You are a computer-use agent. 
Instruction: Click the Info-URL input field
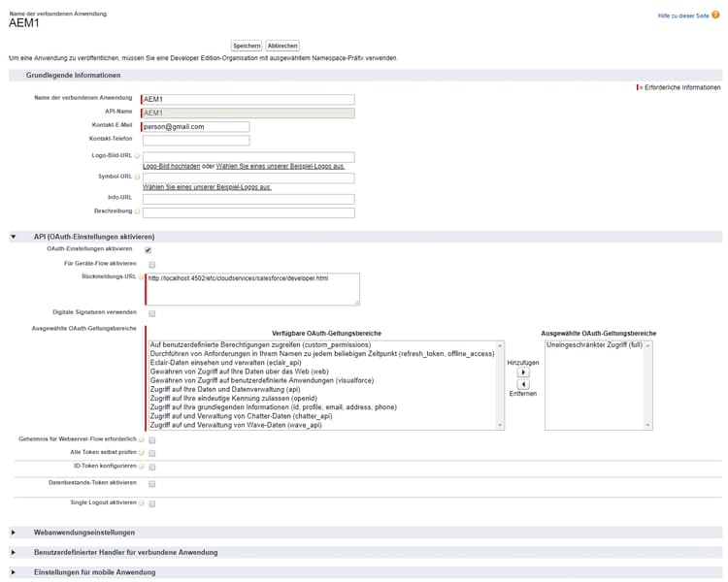pos(248,199)
